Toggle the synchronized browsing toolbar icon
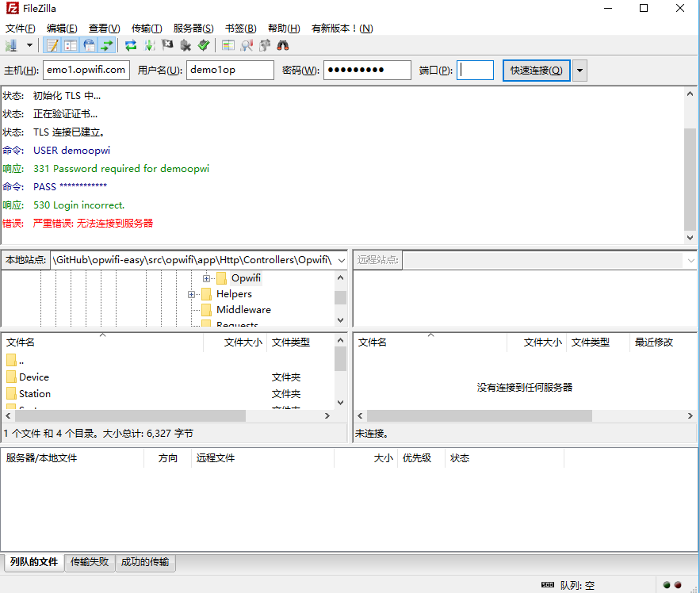The width and height of the screenshot is (700, 593). tap(265, 45)
